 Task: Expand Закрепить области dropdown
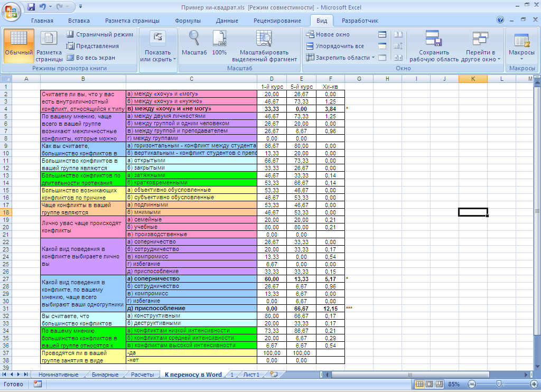tap(373, 58)
